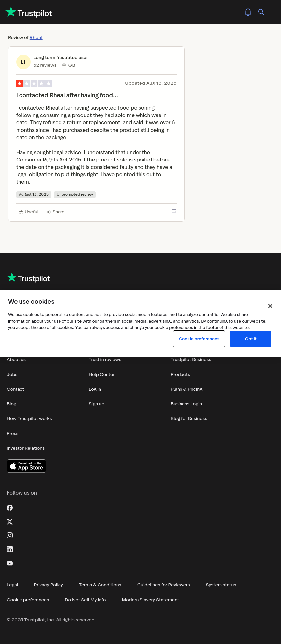Open the Legal link
Image resolution: width=281 pixels, height=644 pixels.
(x=12, y=585)
